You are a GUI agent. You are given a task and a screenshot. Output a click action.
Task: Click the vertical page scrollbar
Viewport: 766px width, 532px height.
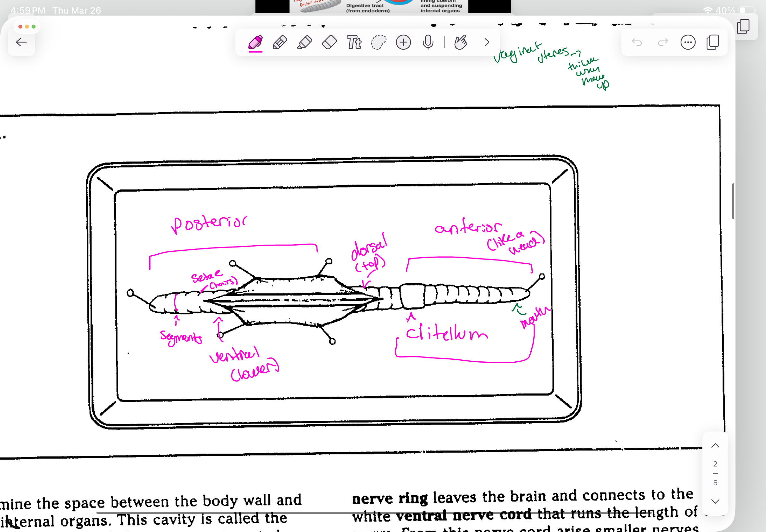733,201
